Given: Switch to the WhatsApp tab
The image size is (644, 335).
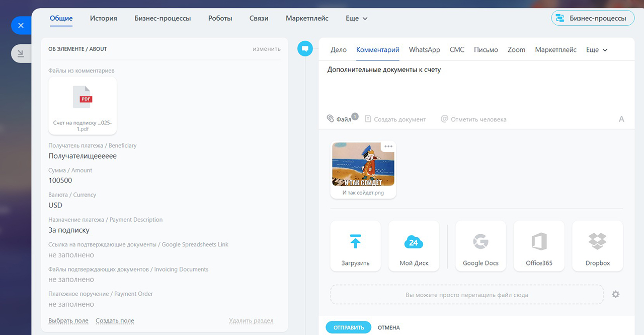Looking at the screenshot, I should 425,50.
